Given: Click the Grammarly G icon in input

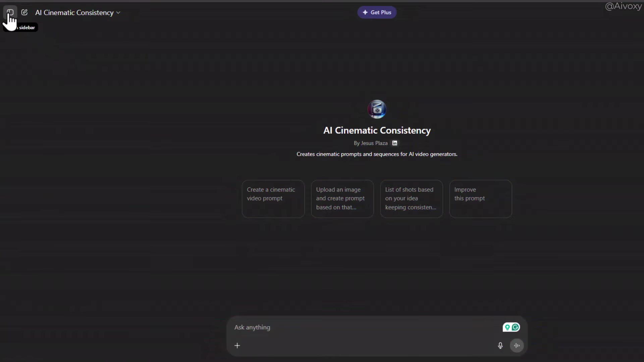Looking at the screenshot, I should pos(516,327).
